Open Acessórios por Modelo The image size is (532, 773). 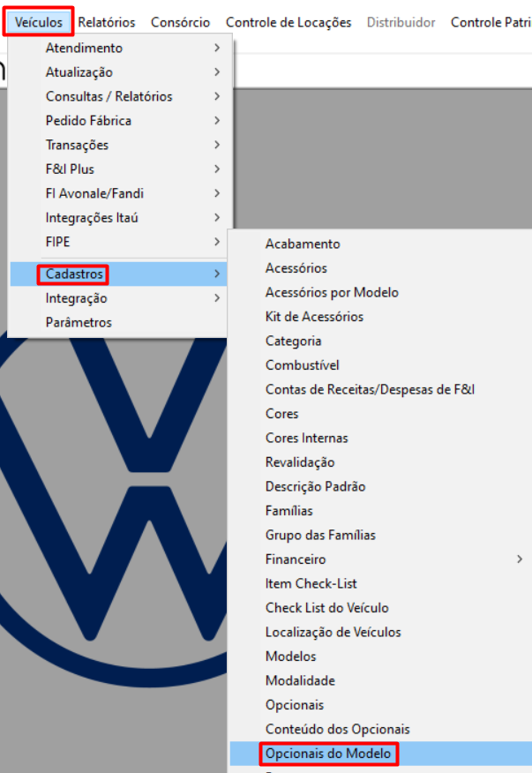[380, 292]
